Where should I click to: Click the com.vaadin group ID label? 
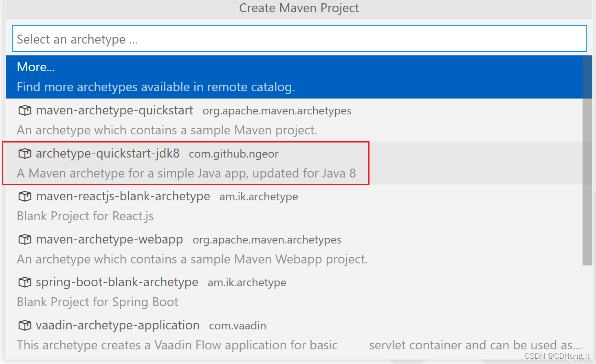click(x=238, y=326)
